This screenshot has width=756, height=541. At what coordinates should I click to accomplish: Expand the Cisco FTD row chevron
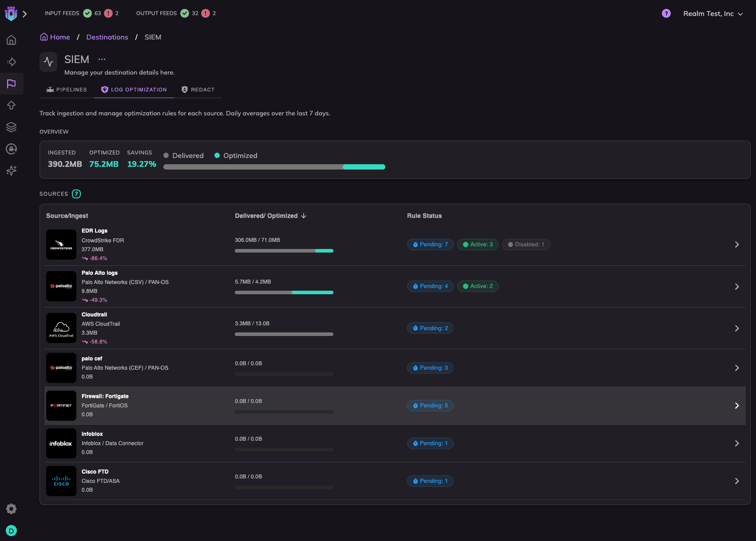tap(737, 481)
